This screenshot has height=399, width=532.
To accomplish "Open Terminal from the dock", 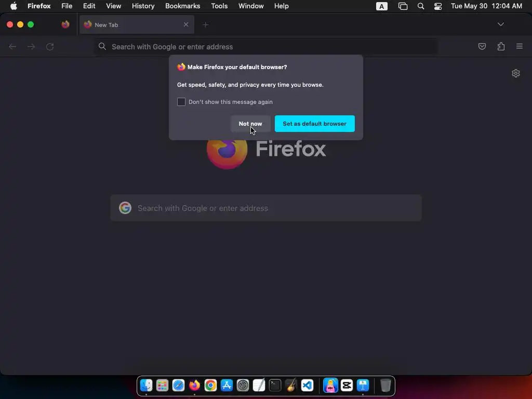I will 275,385.
